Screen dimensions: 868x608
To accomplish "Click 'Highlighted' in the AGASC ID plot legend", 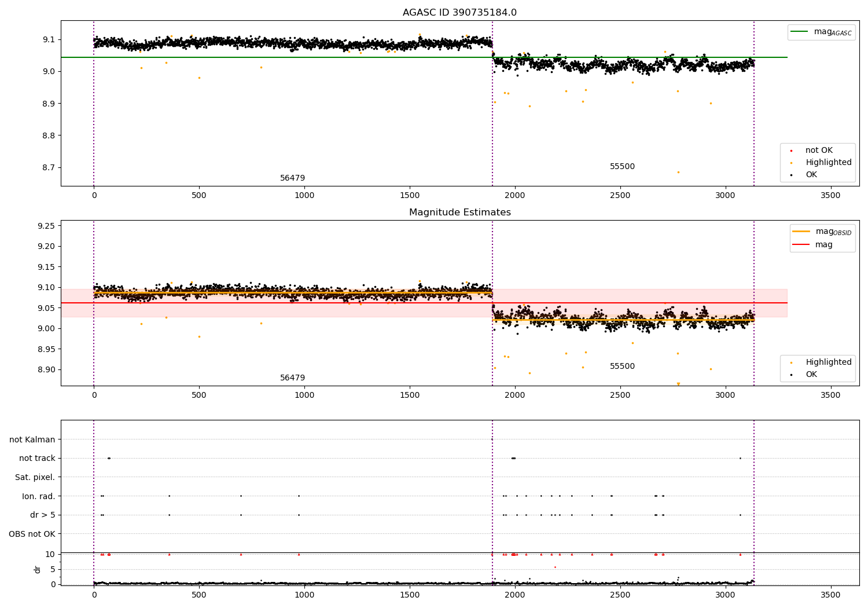I will pos(829,163).
